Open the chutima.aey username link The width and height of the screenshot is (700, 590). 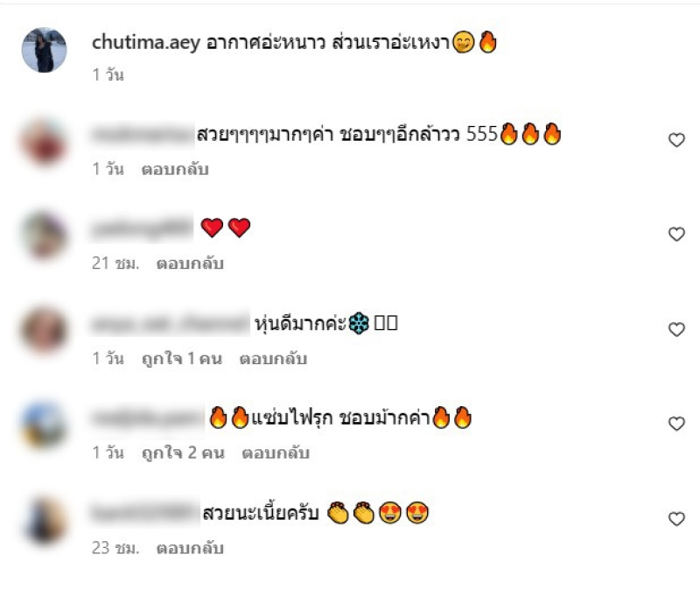pos(146,43)
